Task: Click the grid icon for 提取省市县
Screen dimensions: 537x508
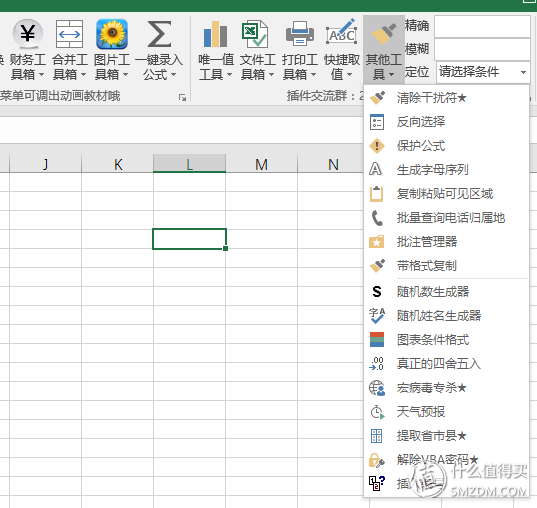Action: point(376,436)
